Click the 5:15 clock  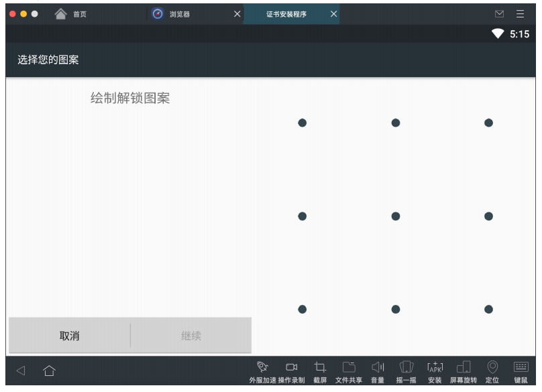click(520, 34)
